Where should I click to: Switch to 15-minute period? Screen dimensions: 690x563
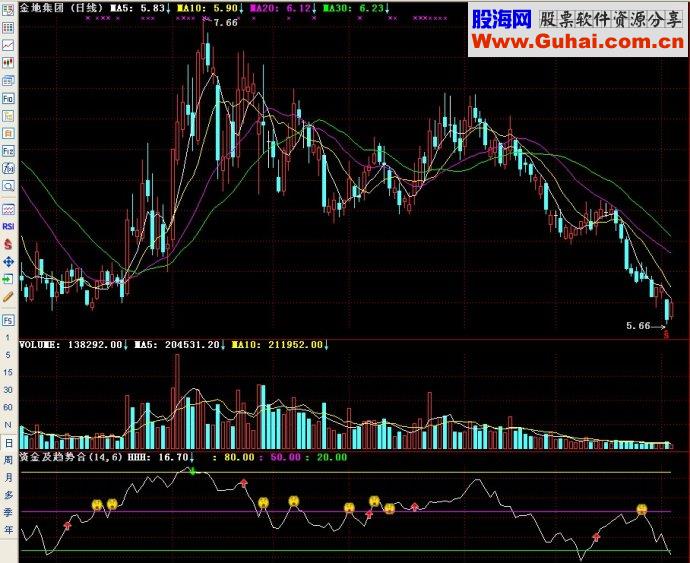[7, 372]
